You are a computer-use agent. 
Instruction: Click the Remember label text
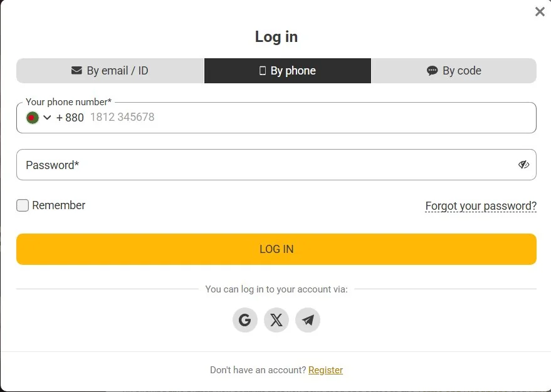point(59,205)
